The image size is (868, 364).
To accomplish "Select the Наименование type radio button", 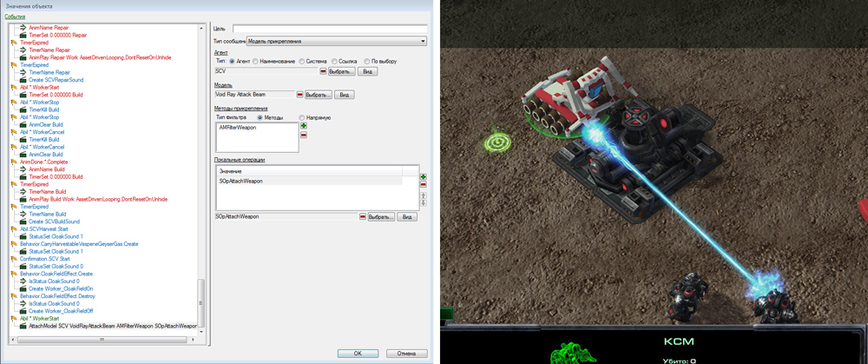I will pos(255,61).
